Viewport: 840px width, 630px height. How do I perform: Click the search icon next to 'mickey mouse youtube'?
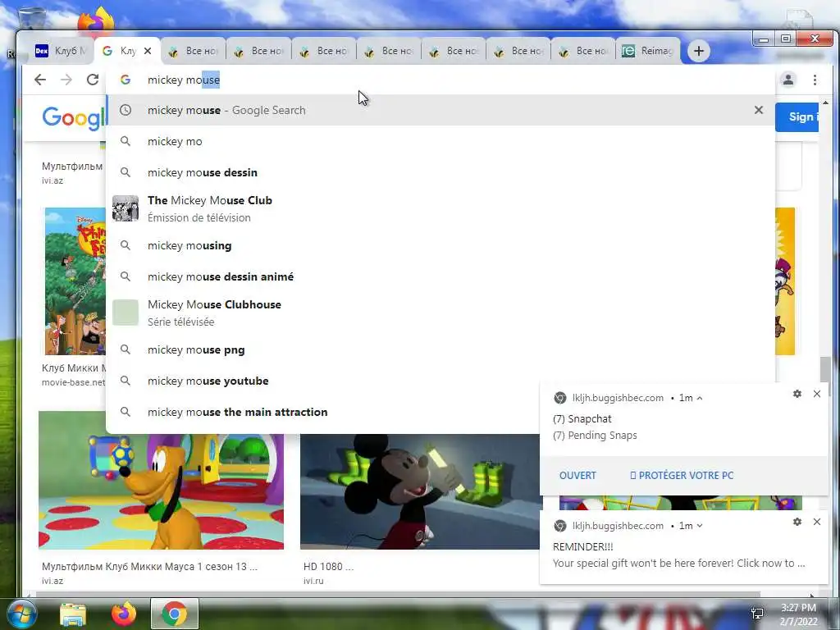(126, 381)
